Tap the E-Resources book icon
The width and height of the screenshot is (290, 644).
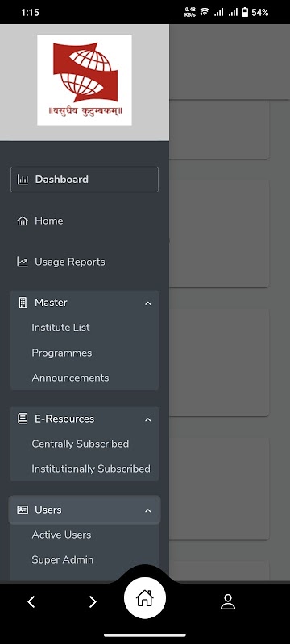(23, 419)
